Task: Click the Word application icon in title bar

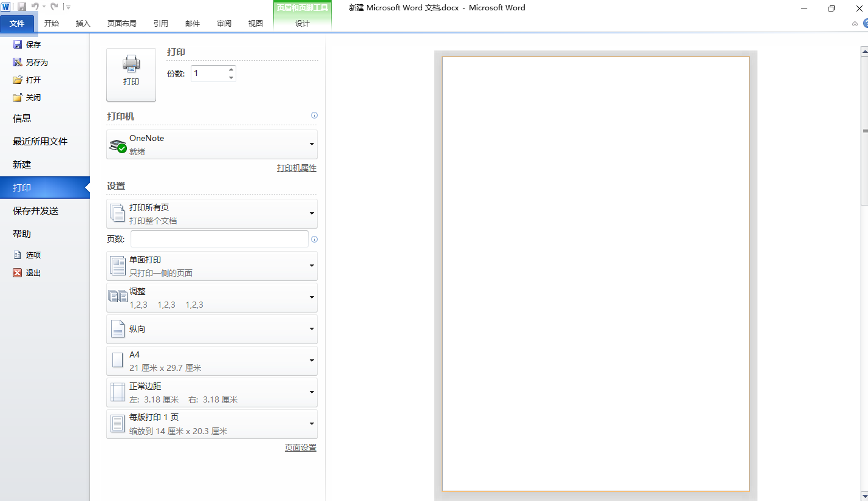Action: pyautogui.click(x=5, y=7)
